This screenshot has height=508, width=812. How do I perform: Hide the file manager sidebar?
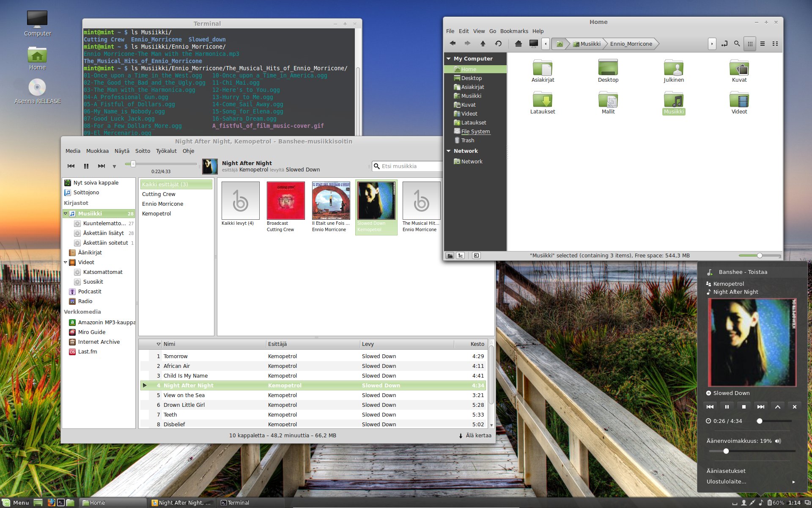coord(476,256)
